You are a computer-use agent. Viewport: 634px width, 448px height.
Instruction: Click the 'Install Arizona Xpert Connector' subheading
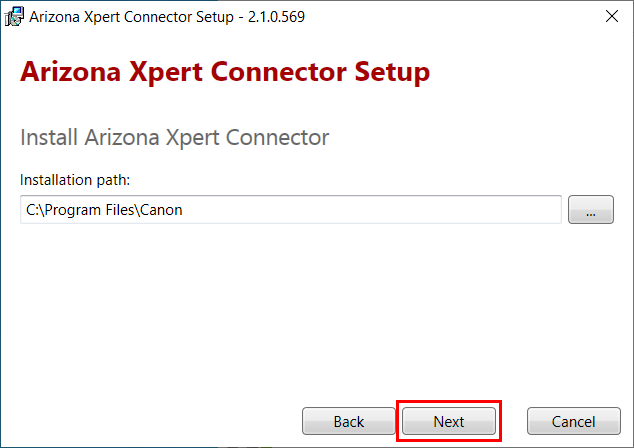click(174, 137)
